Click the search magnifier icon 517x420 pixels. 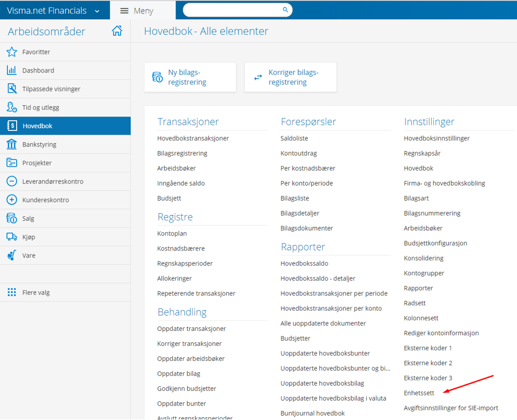click(285, 10)
